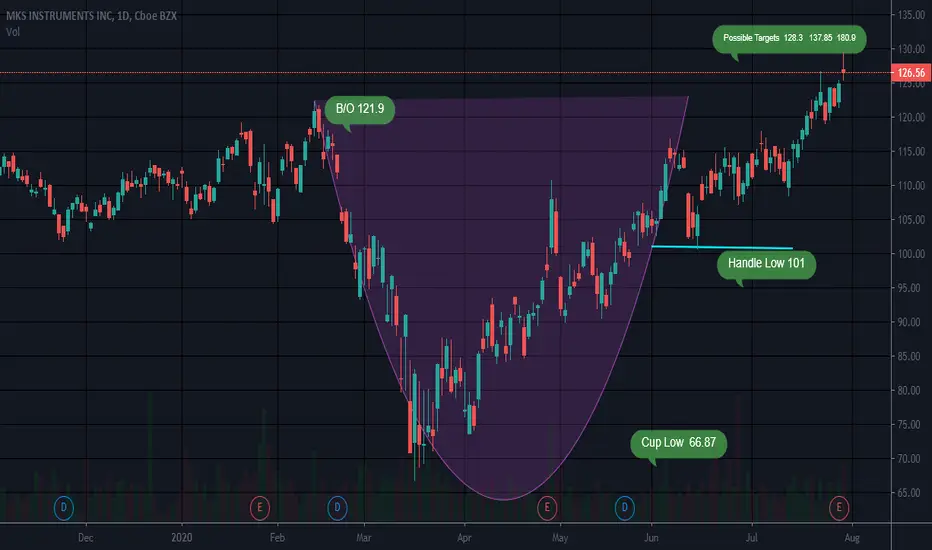Click the earnings marker left of Aug
932x550 pixels.
839,508
